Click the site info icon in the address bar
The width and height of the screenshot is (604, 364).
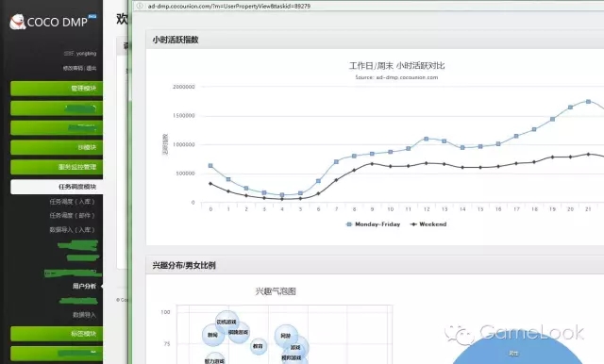pyautogui.click(x=140, y=6)
